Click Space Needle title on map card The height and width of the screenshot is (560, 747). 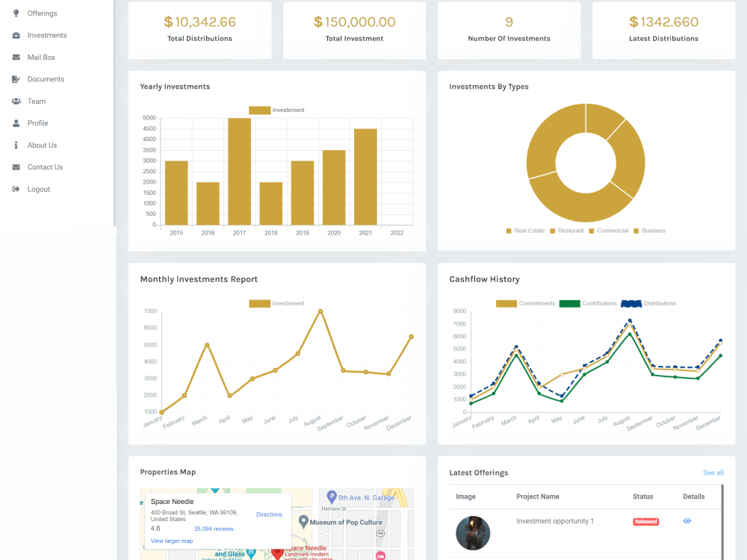172,502
